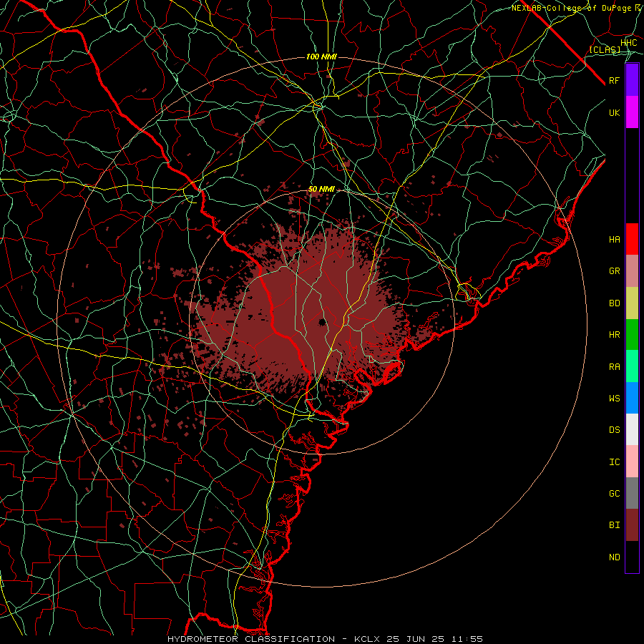Click the ND black legend swatch

tap(632, 557)
